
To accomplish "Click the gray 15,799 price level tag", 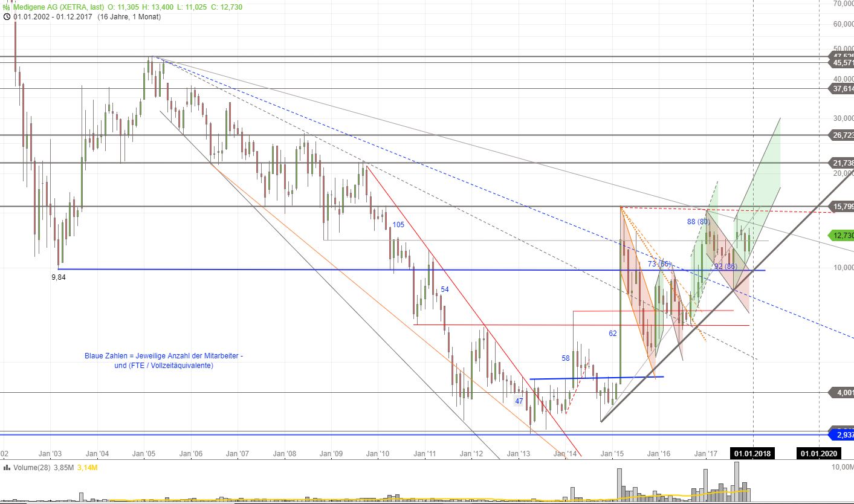I will [840, 207].
